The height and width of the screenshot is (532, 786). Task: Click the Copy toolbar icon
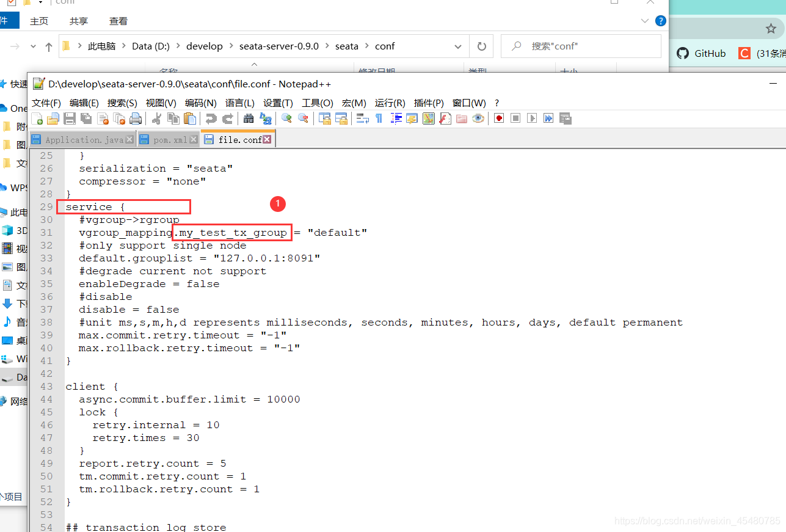tap(173, 118)
